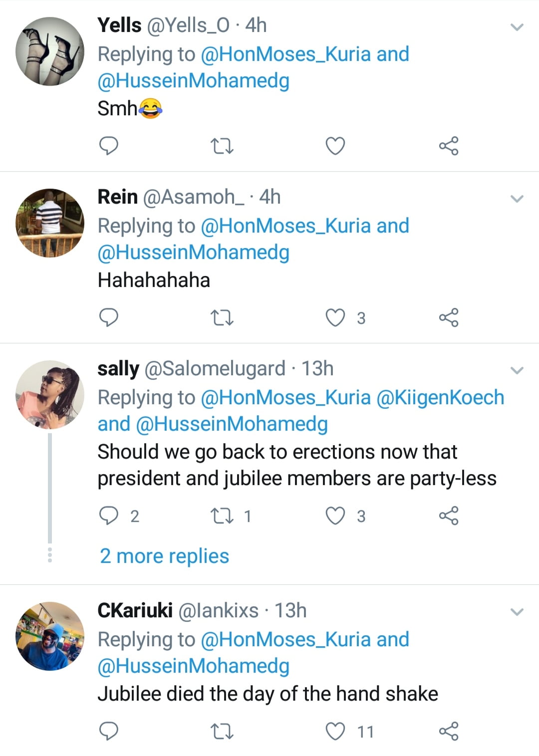
Task: Like sally's tweet with the heart icon
Action: point(335,516)
